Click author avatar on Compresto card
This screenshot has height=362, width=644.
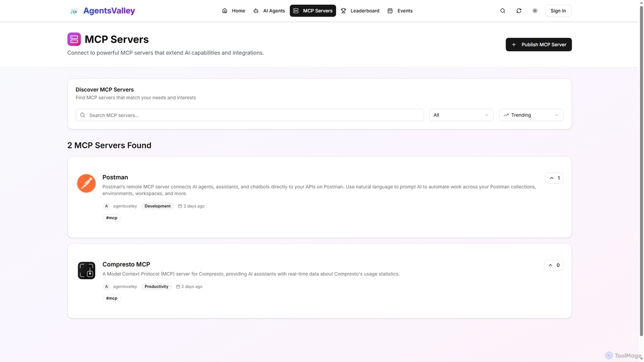tap(106, 287)
